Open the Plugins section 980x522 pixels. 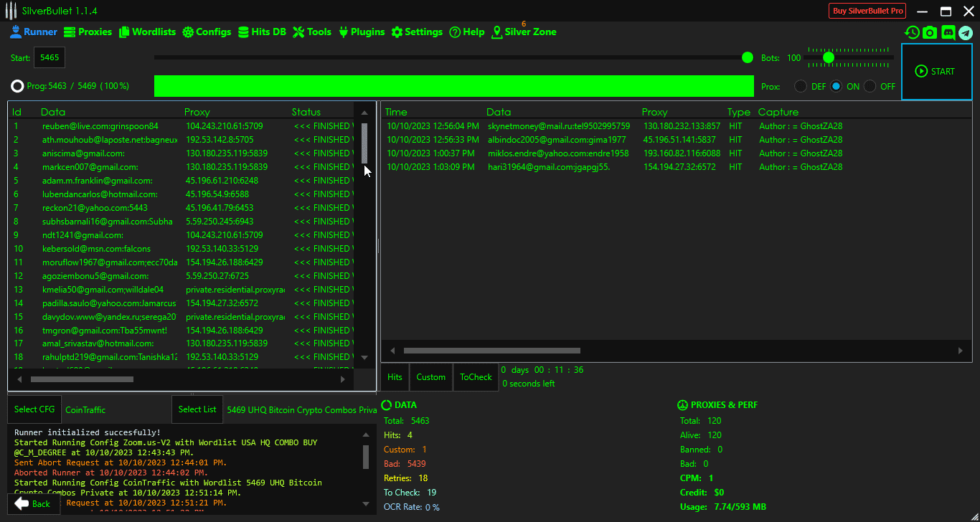pyautogui.click(x=361, y=32)
